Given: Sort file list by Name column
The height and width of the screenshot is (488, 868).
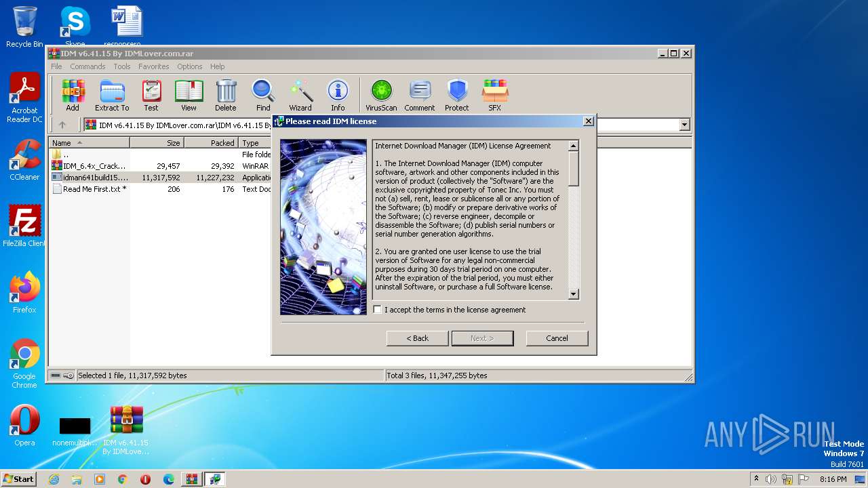Looking at the screenshot, I should point(89,143).
